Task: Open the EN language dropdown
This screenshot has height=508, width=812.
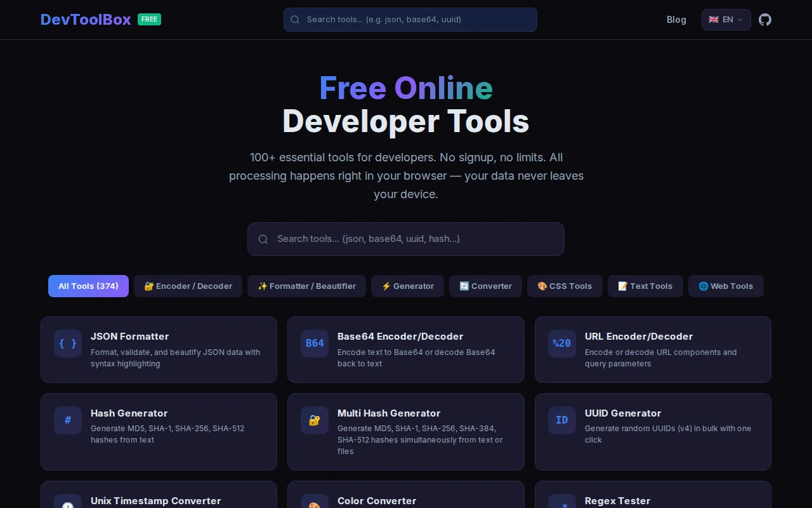Action: pos(726,20)
